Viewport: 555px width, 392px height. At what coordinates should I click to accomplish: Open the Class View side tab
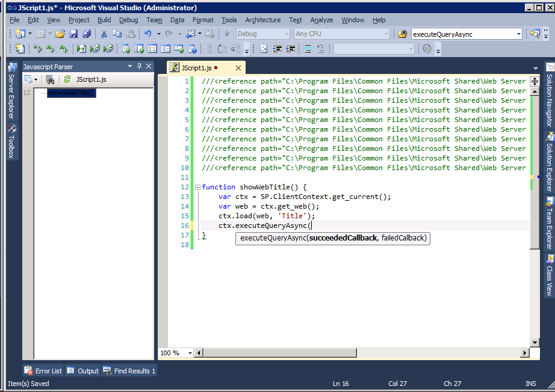(549, 276)
